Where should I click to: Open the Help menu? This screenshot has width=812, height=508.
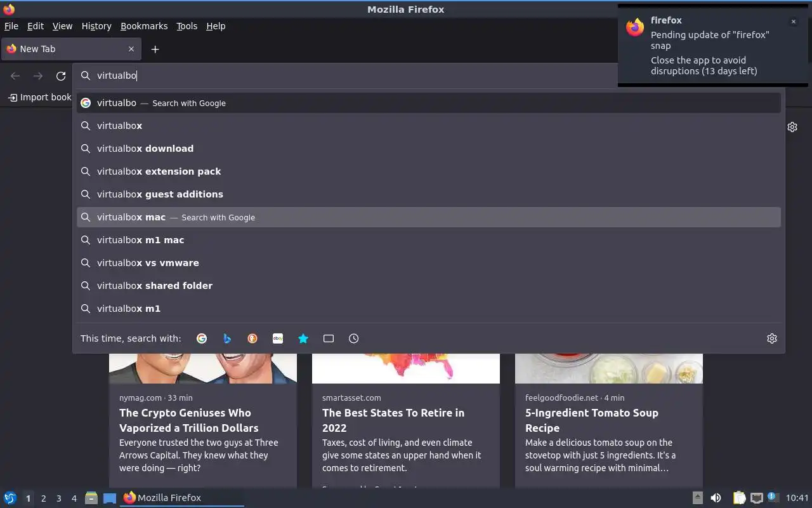click(x=216, y=26)
